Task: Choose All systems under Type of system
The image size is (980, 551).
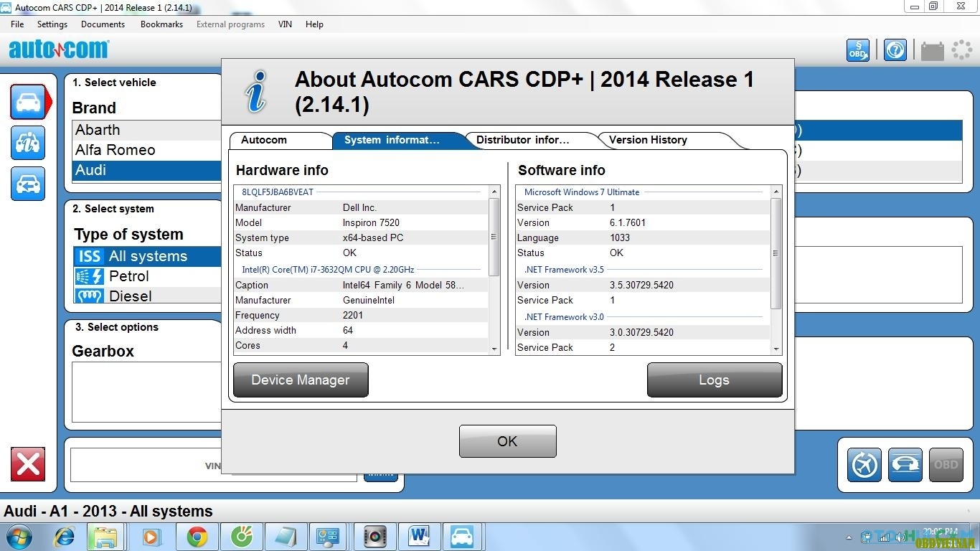Action: (x=147, y=256)
